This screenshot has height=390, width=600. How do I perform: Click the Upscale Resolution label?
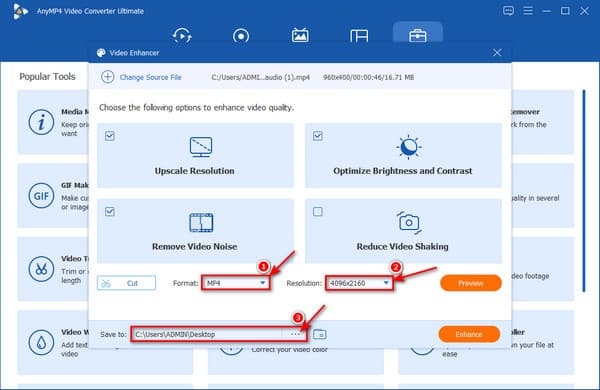tap(194, 171)
